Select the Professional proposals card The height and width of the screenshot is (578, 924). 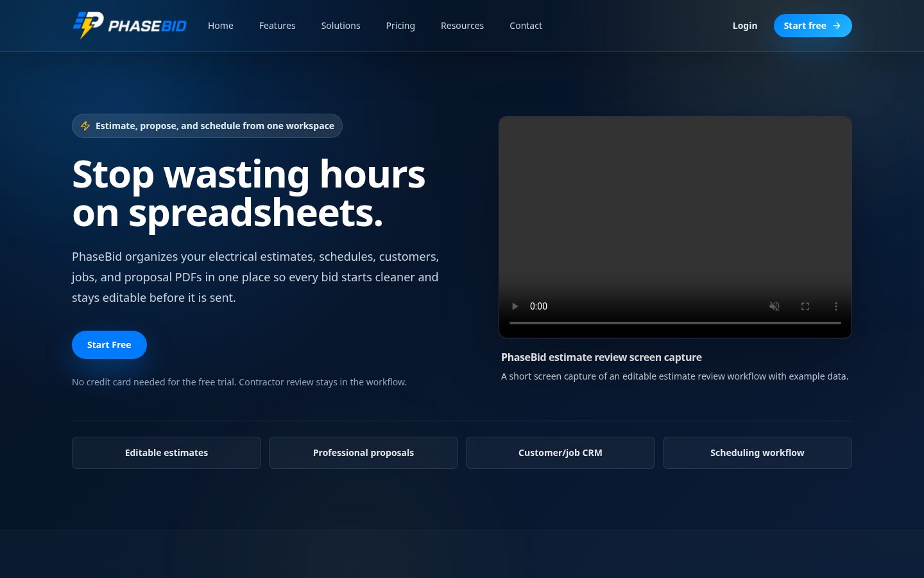(363, 453)
